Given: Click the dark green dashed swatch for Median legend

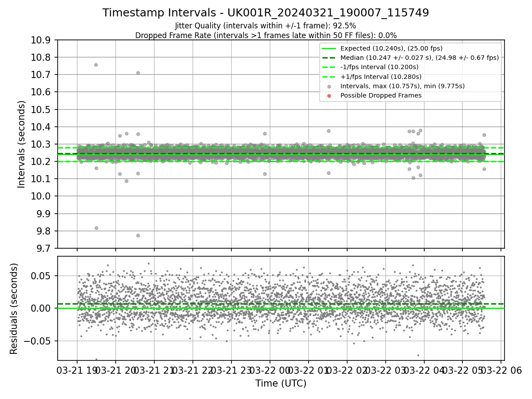Looking at the screenshot, I should pyautogui.click(x=329, y=58).
